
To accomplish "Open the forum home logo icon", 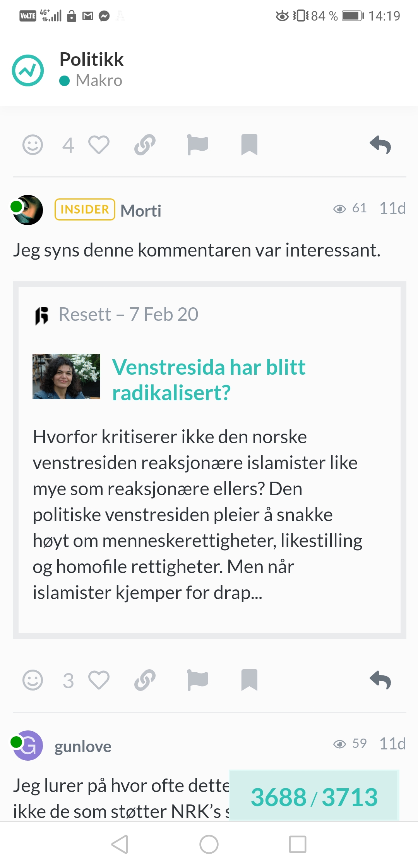I will coord(28,71).
